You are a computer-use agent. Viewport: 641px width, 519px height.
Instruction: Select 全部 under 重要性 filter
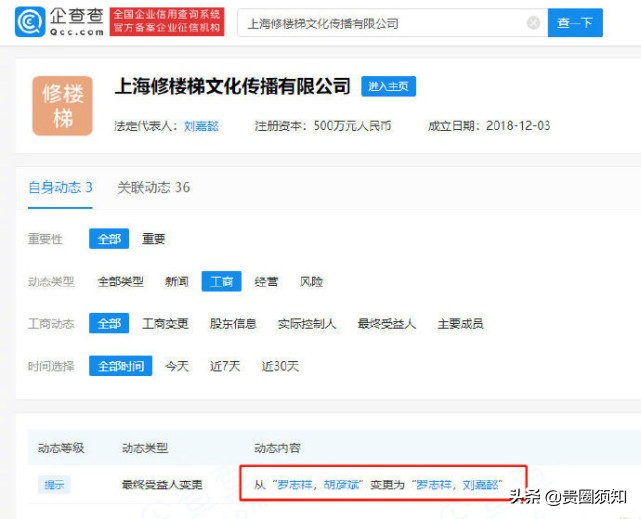coord(109,239)
